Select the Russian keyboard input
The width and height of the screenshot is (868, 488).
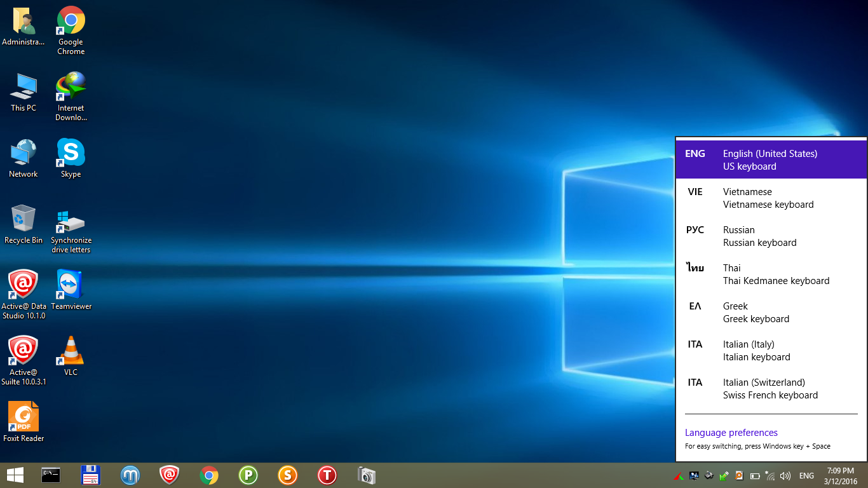click(771, 236)
